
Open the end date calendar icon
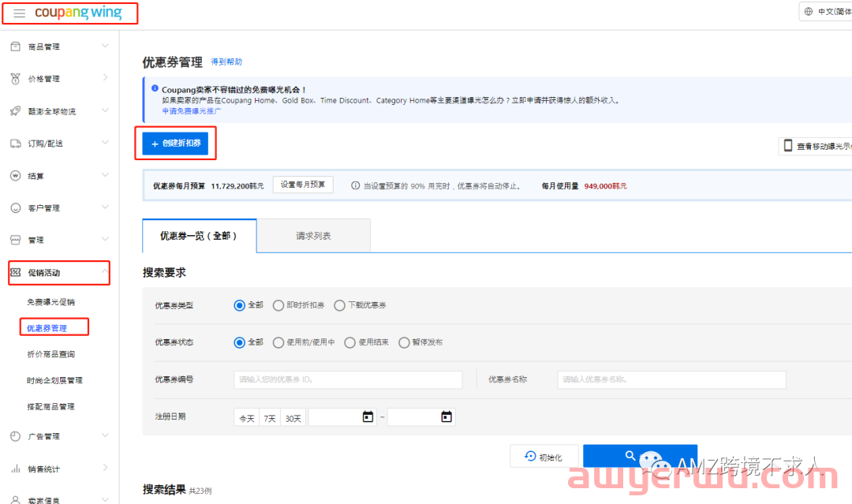[447, 416]
